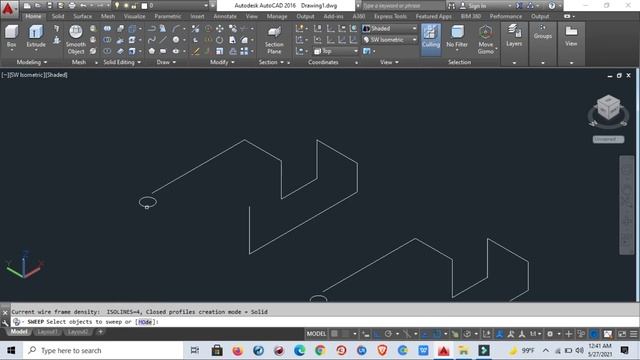Viewport: 640px width, 360px height.
Task: Click the command line customize wrench icon
Action: point(5,322)
